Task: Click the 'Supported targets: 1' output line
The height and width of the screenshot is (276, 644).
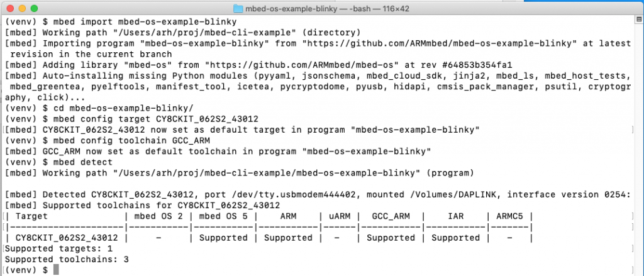Action: click(58, 248)
